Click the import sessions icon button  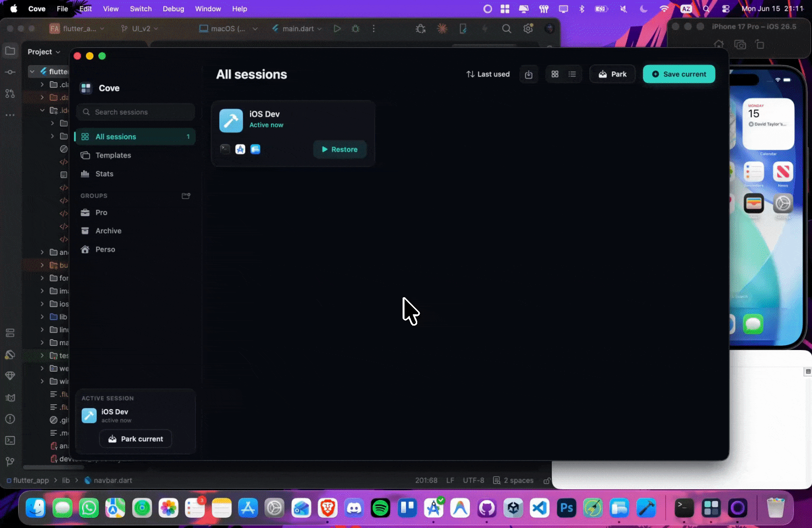529,74
